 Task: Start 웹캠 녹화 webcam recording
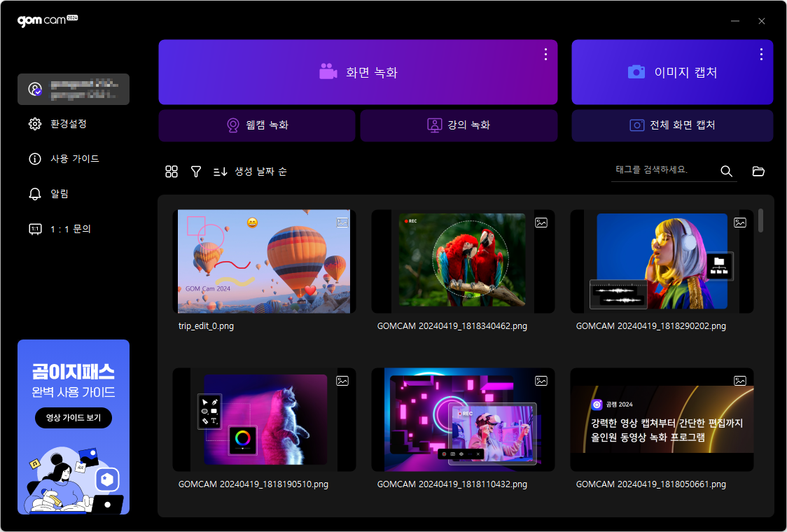(x=258, y=125)
